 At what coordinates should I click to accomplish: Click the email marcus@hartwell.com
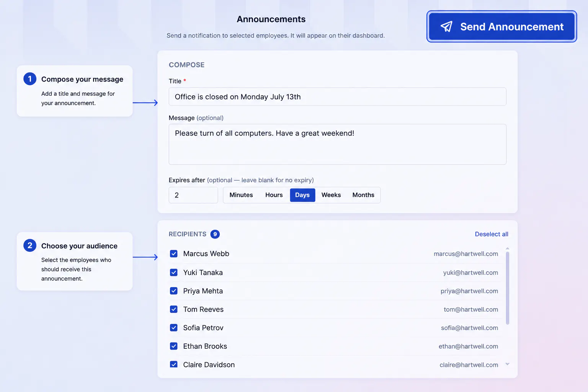click(466, 254)
